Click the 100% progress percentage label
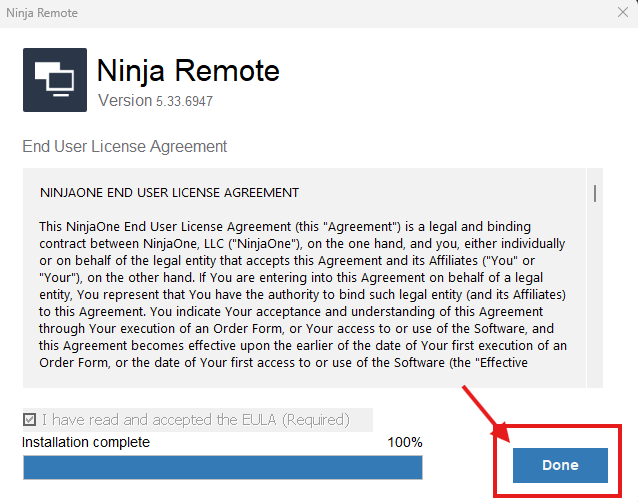The width and height of the screenshot is (638, 502). pyautogui.click(x=404, y=442)
